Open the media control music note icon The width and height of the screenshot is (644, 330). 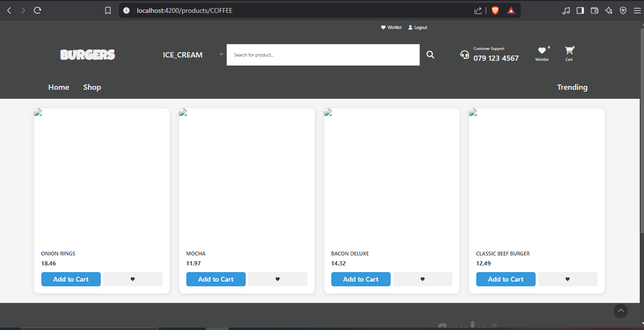coord(566,10)
